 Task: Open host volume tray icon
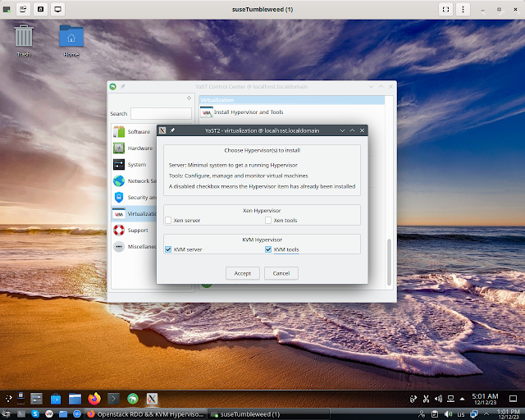448,414
